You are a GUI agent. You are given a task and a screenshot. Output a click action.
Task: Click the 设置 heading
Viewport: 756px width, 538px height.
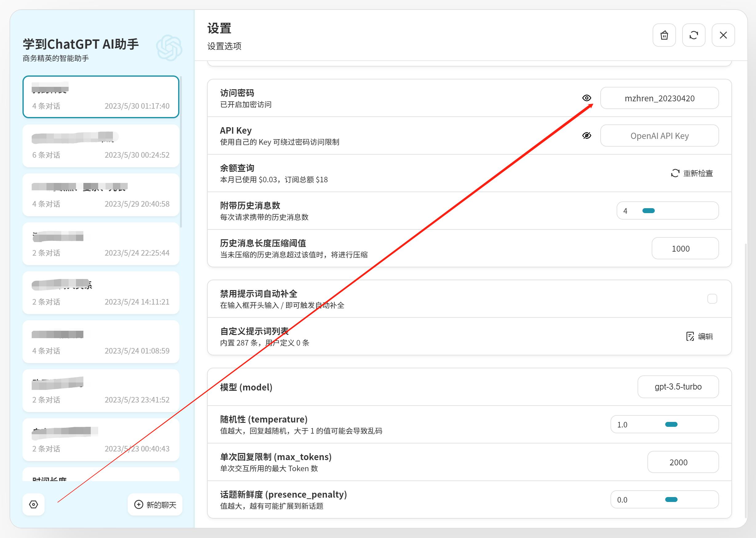click(x=219, y=29)
